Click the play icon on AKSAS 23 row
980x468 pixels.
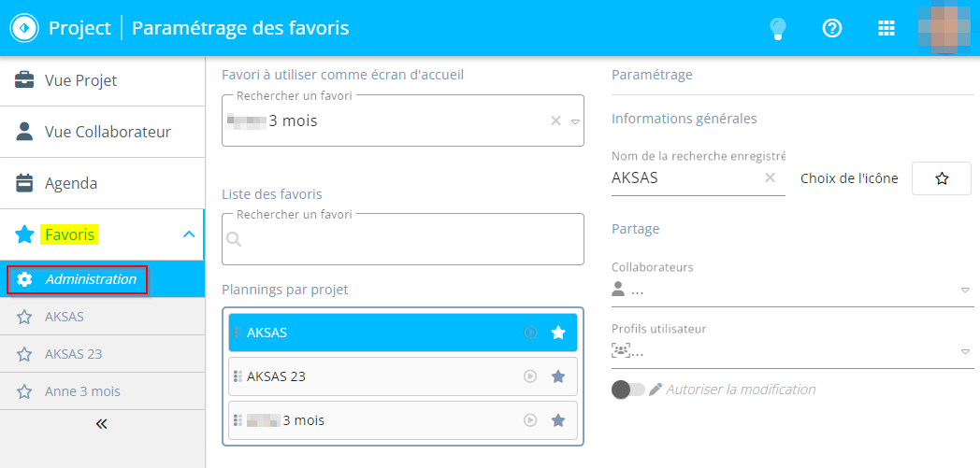click(530, 376)
